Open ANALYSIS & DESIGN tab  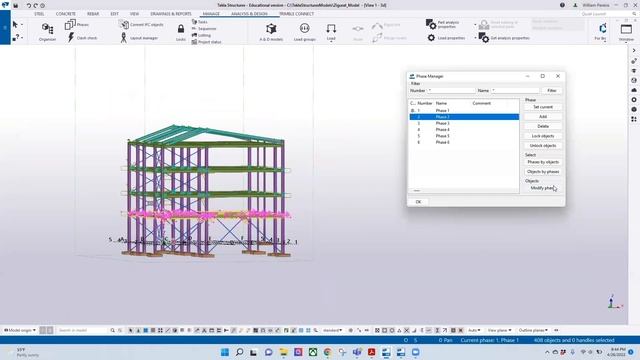click(249, 13)
